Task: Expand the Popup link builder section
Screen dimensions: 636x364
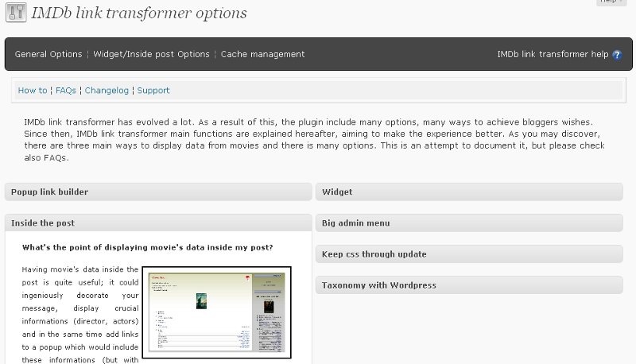Action: (158, 192)
